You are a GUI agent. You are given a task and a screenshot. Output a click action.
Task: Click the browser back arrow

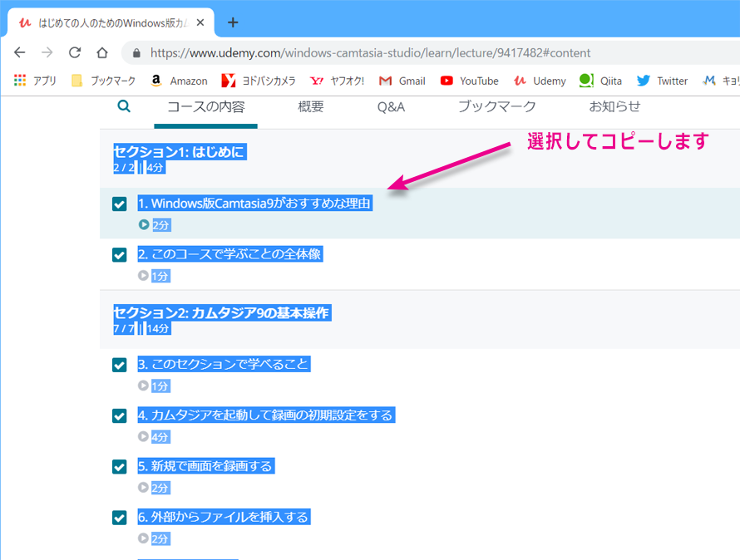click(x=19, y=52)
